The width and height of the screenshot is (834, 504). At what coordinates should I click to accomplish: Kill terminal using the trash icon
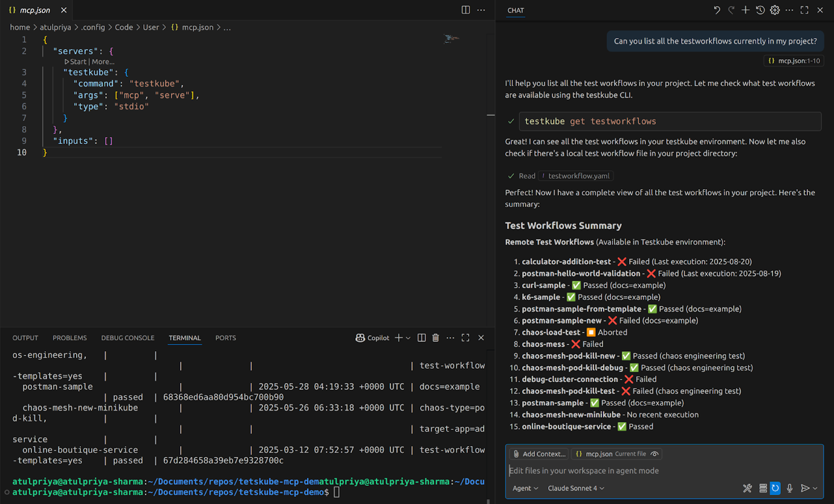[x=436, y=338]
